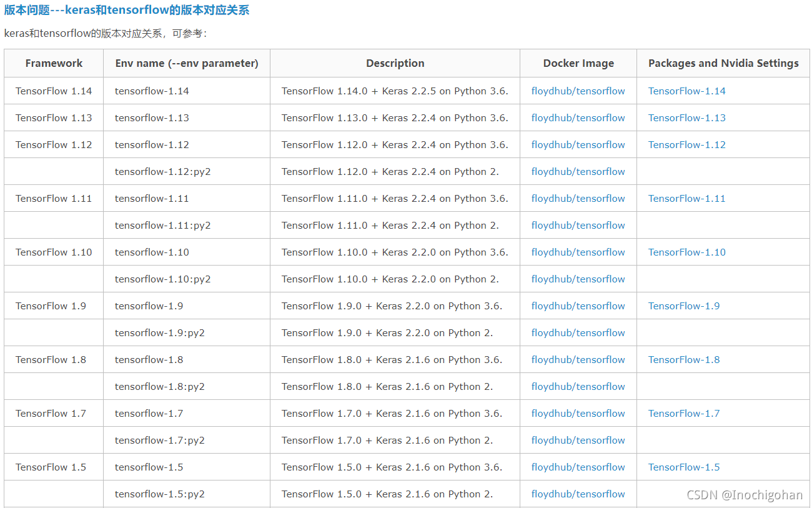812x508 pixels.
Task: Open the TensorFlow-1.11 packages link
Action: [686, 198]
